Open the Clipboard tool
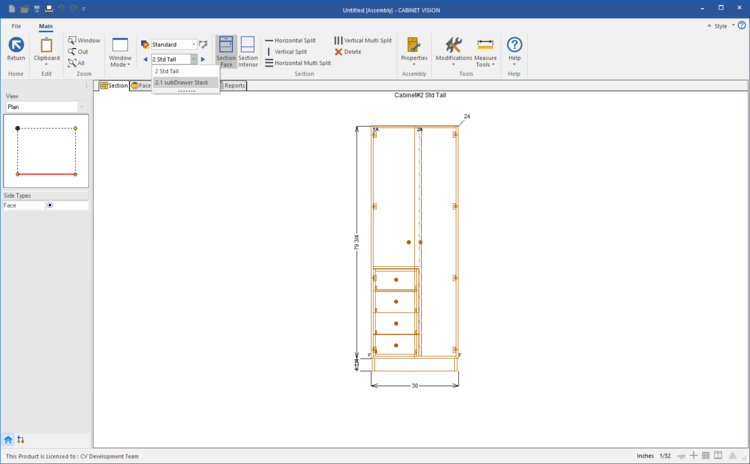 [46, 50]
